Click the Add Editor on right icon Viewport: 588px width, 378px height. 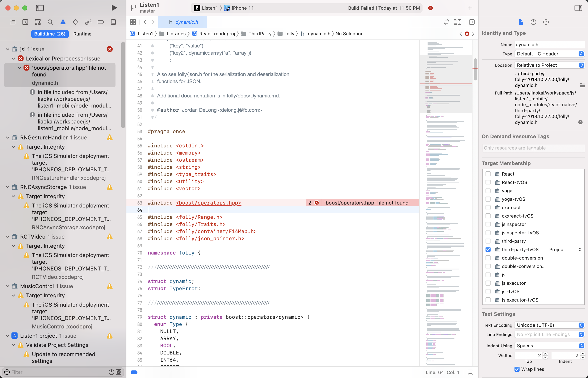point(472,22)
